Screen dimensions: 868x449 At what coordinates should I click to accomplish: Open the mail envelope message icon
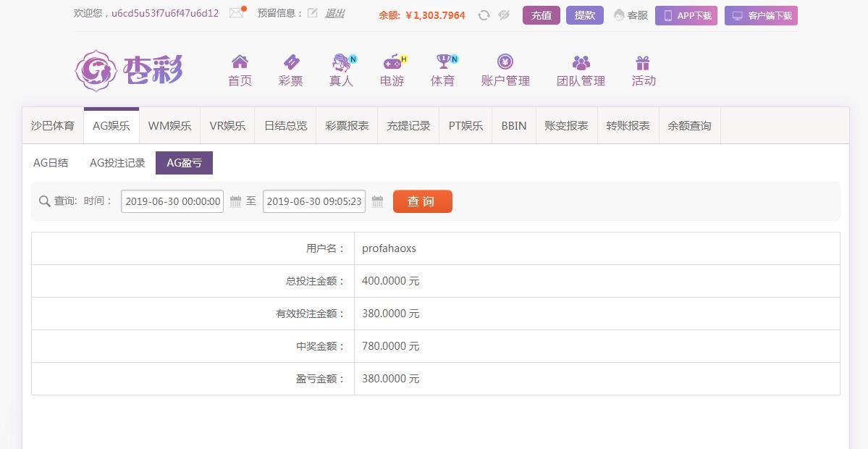click(x=236, y=13)
